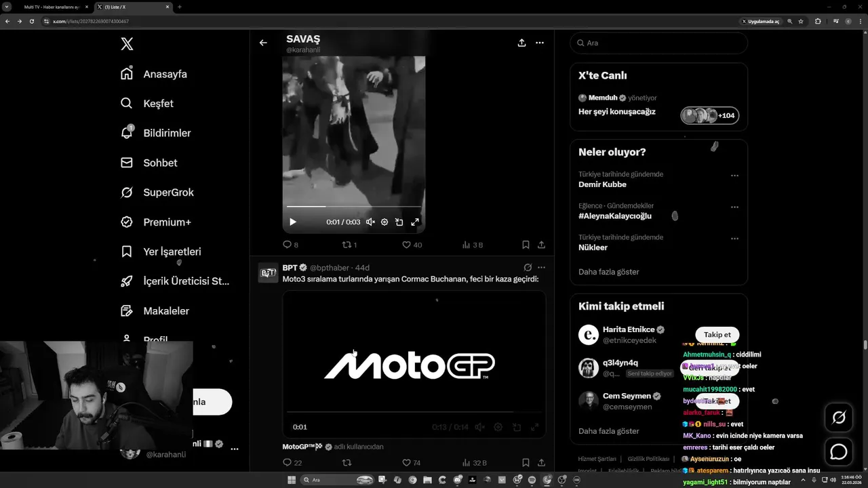This screenshot has width=868, height=488.
Task: Unmute the first video
Action: pos(370,222)
